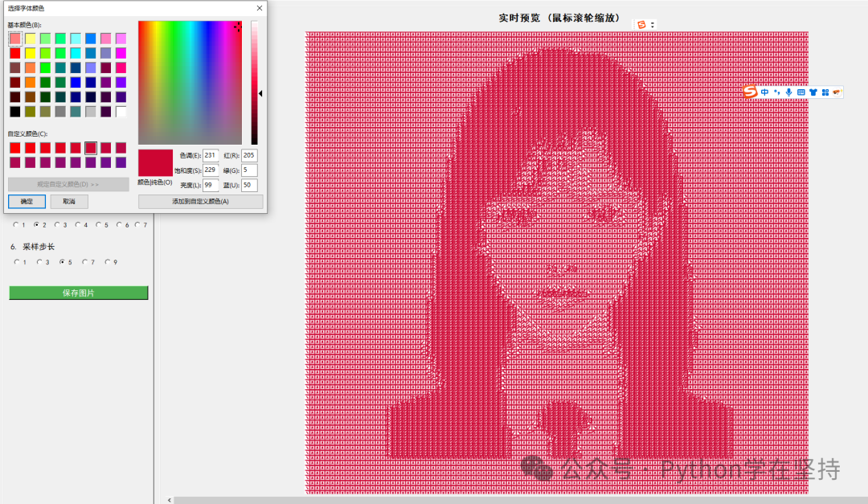Image resolution: width=868 pixels, height=504 pixels.
Task: Pick the medium gray basic color swatch
Action: coord(60,111)
